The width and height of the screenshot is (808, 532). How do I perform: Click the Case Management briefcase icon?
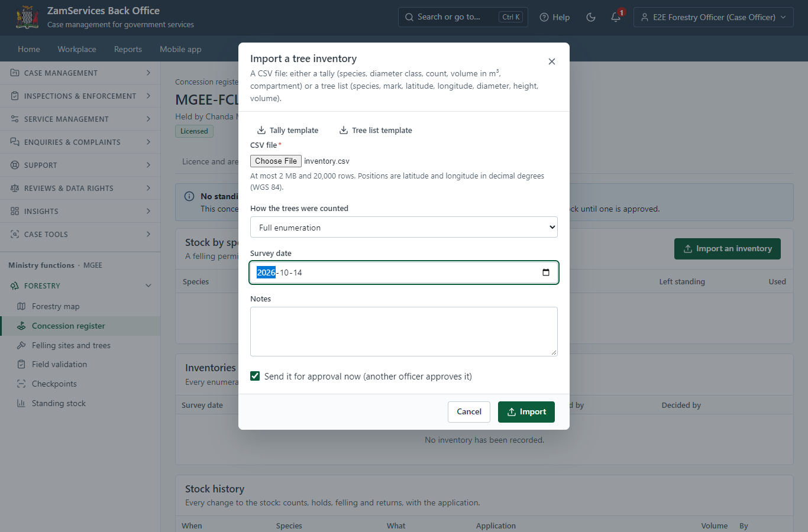point(15,73)
